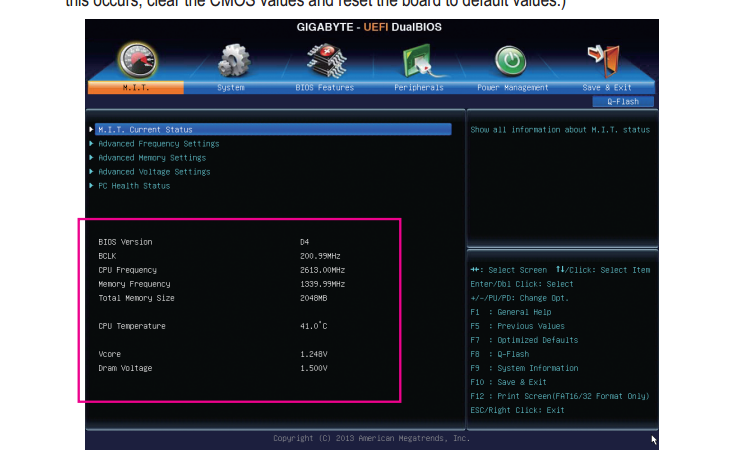This screenshot has width=735, height=463.
Task: Open the Power Management tab label
Action: pyautogui.click(x=512, y=88)
